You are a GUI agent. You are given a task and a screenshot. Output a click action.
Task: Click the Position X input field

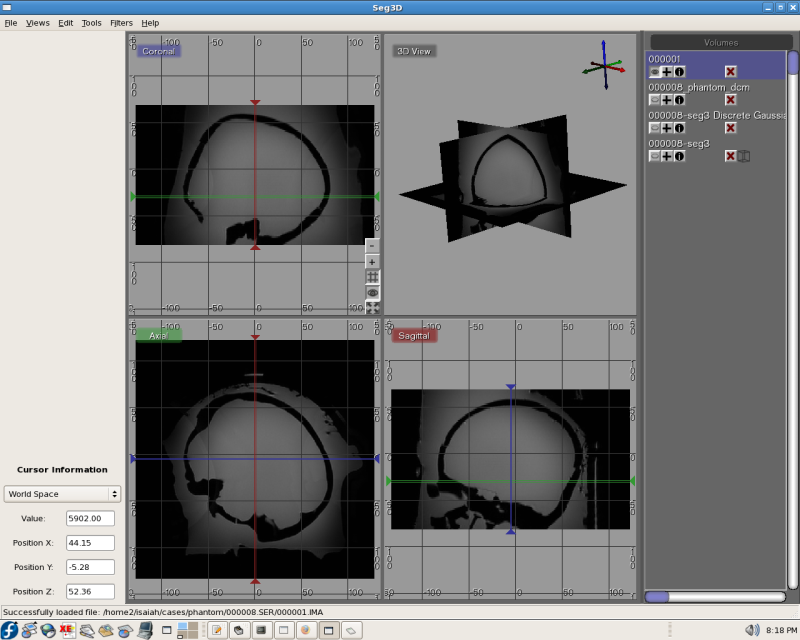coord(90,542)
